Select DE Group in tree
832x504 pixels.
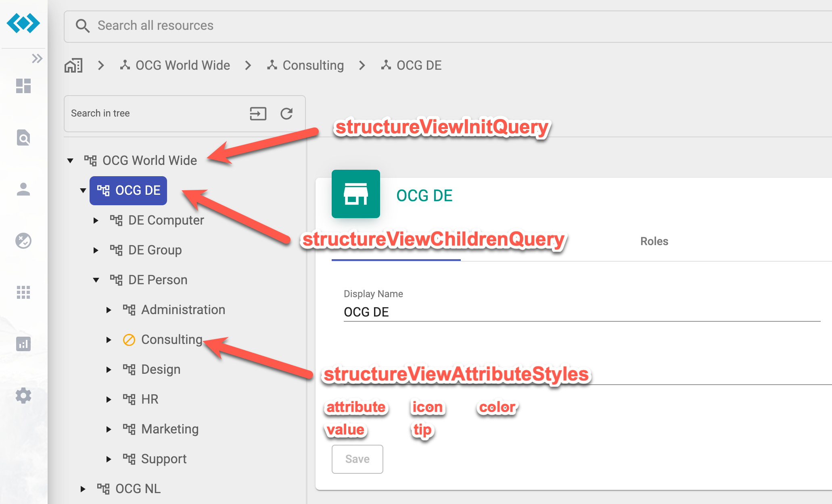click(x=155, y=250)
